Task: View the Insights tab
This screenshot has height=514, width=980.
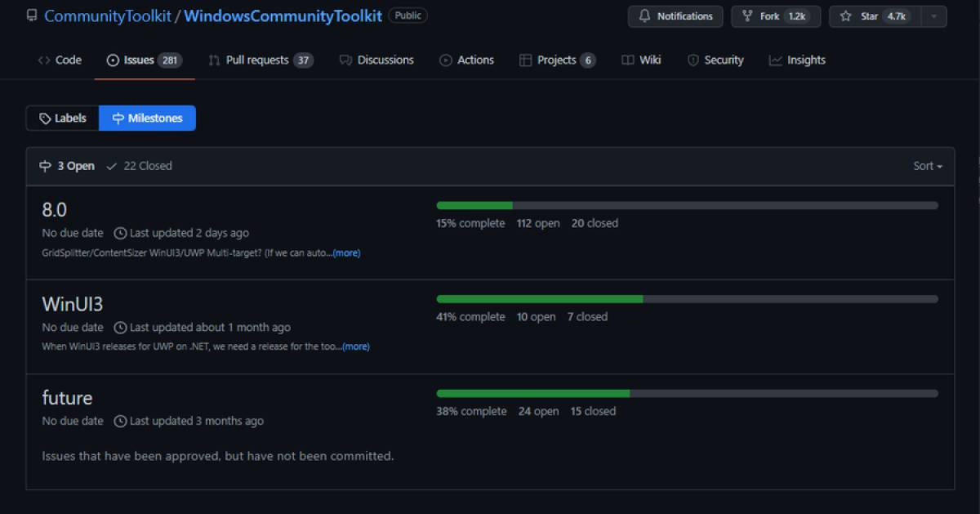Action: 797,60
